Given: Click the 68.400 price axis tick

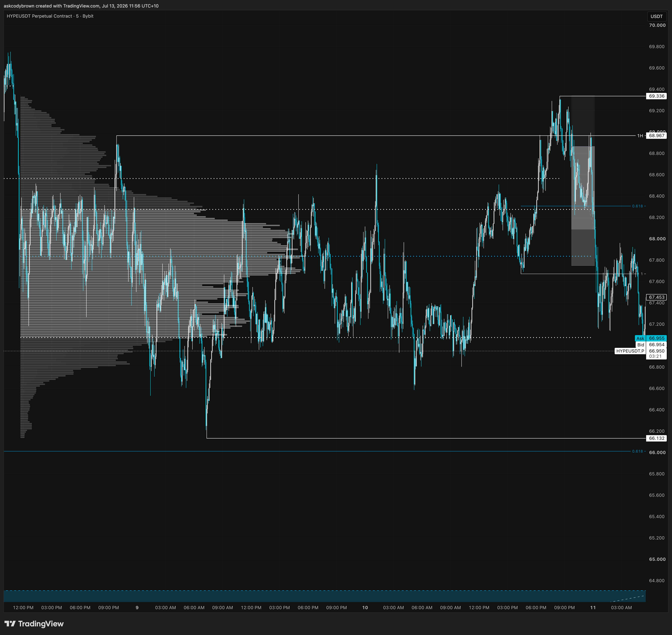Looking at the screenshot, I should pyautogui.click(x=657, y=196).
